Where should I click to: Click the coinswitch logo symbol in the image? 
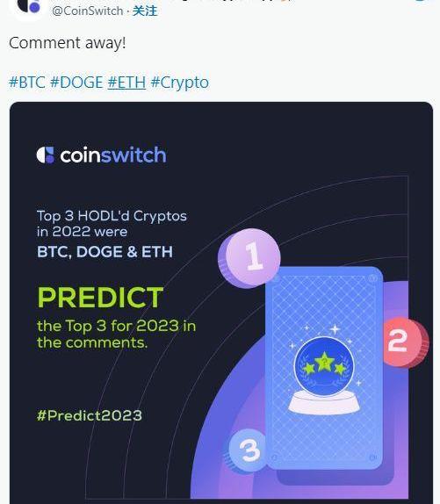(x=46, y=155)
